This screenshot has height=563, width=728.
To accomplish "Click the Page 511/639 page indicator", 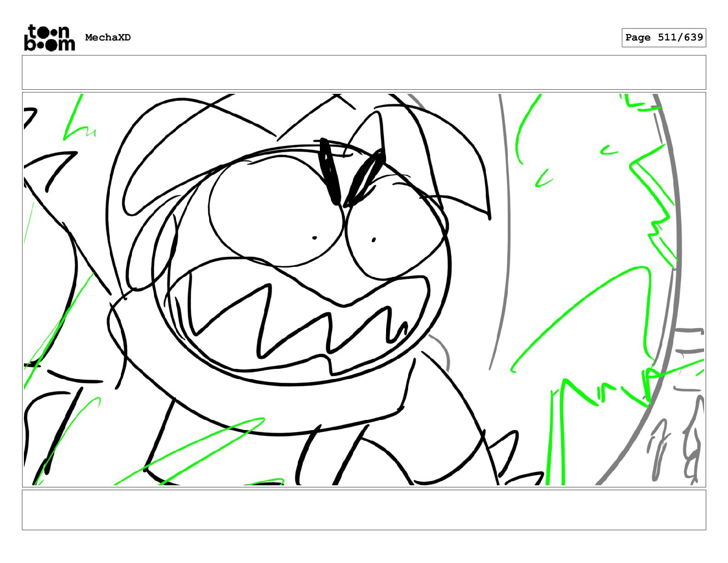I will click(664, 38).
